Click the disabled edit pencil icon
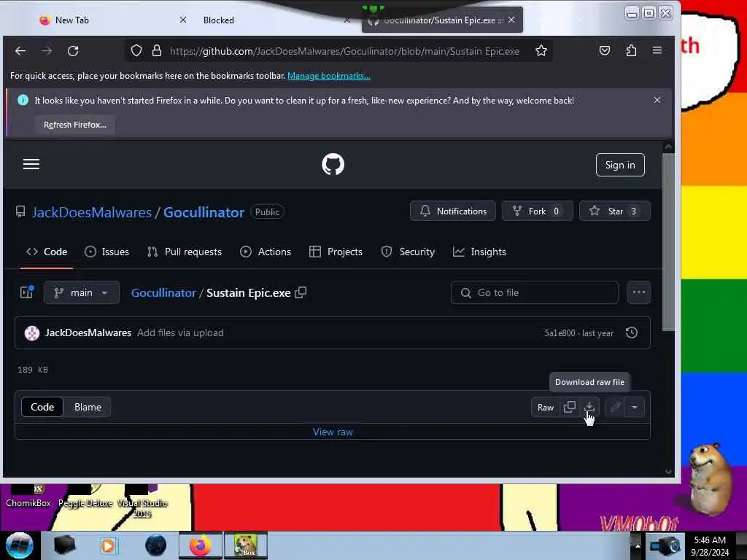The height and width of the screenshot is (560, 747). pos(616,407)
